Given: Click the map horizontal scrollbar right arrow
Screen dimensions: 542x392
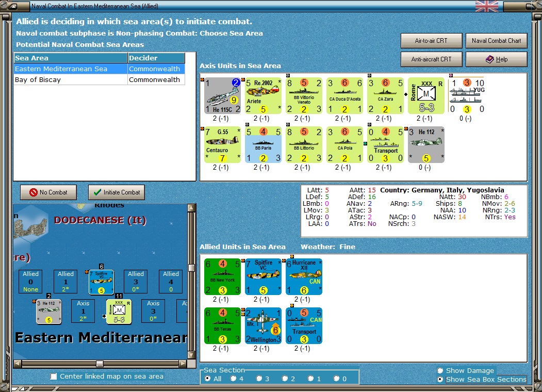Looking at the screenshot, I should pos(183,363).
